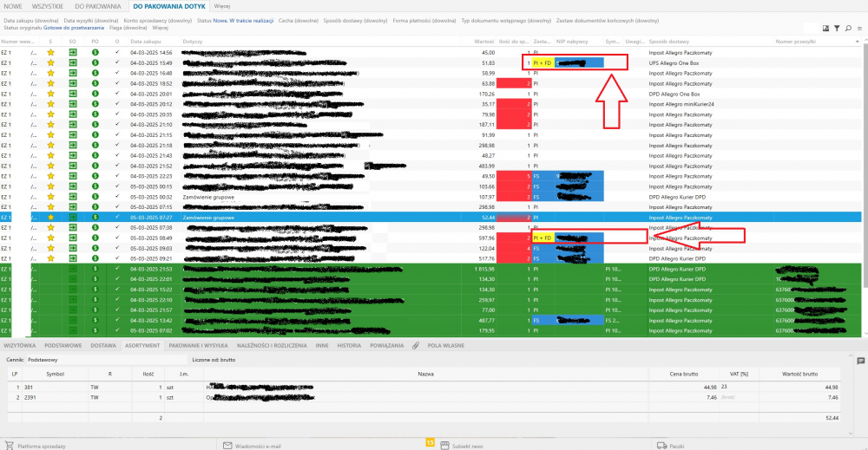The height and width of the screenshot is (450, 868).
Task: Click the comment bubble icon on right edge
Action: coord(860,360)
